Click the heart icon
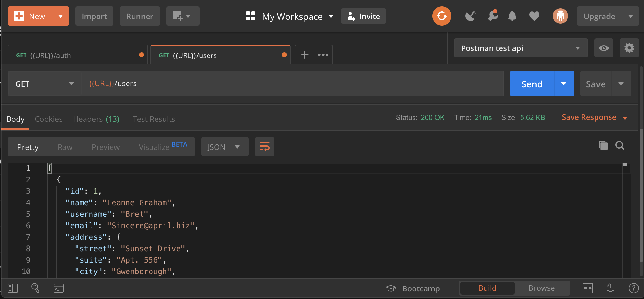644x299 pixels. pyautogui.click(x=534, y=16)
